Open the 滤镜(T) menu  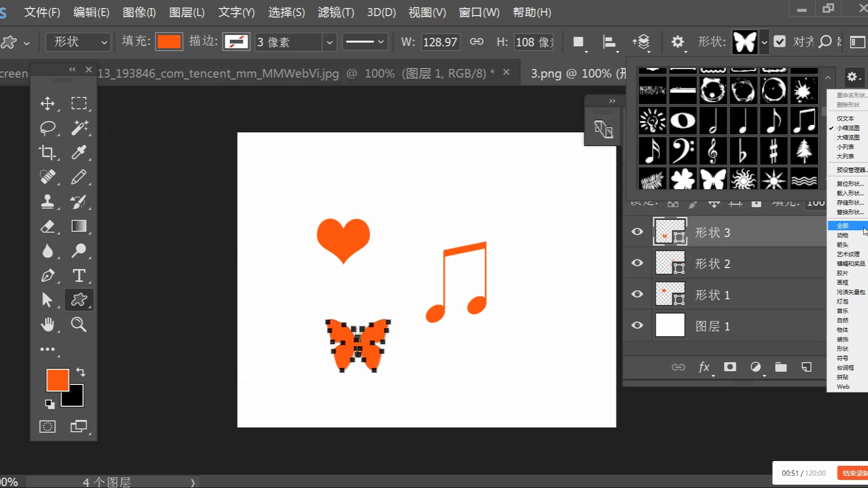pyautogui.click(x=336, y=12)
